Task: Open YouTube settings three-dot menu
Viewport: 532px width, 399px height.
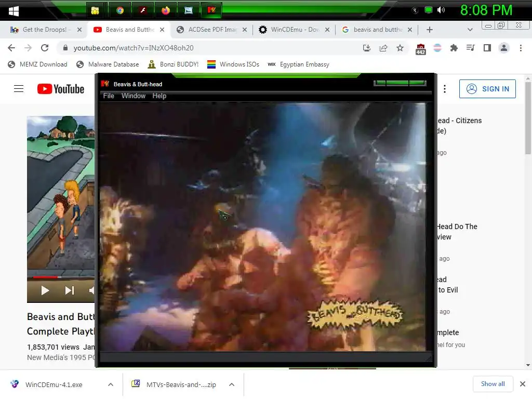Action: pyautogui.click(x=445, y=89)
